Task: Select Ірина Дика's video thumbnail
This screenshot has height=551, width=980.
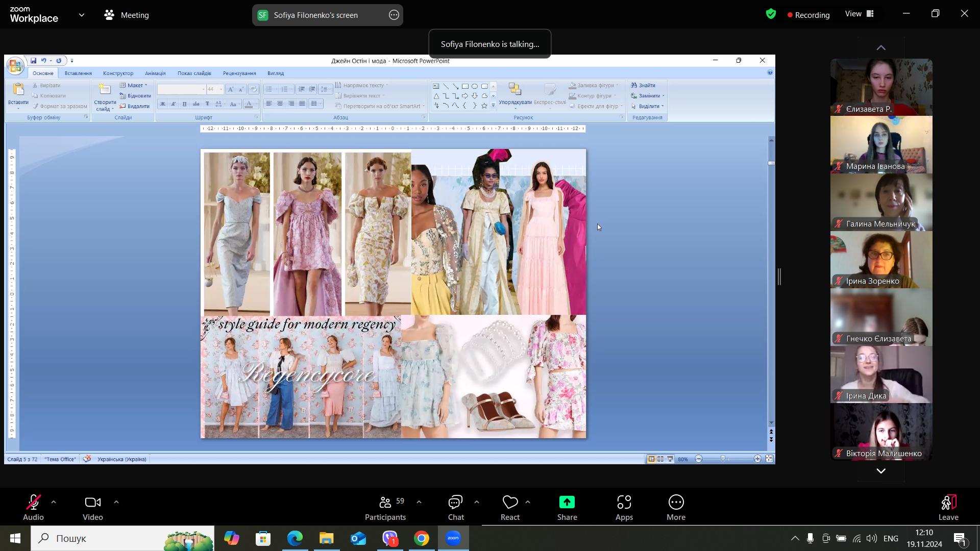Action: tap(881, 374)
